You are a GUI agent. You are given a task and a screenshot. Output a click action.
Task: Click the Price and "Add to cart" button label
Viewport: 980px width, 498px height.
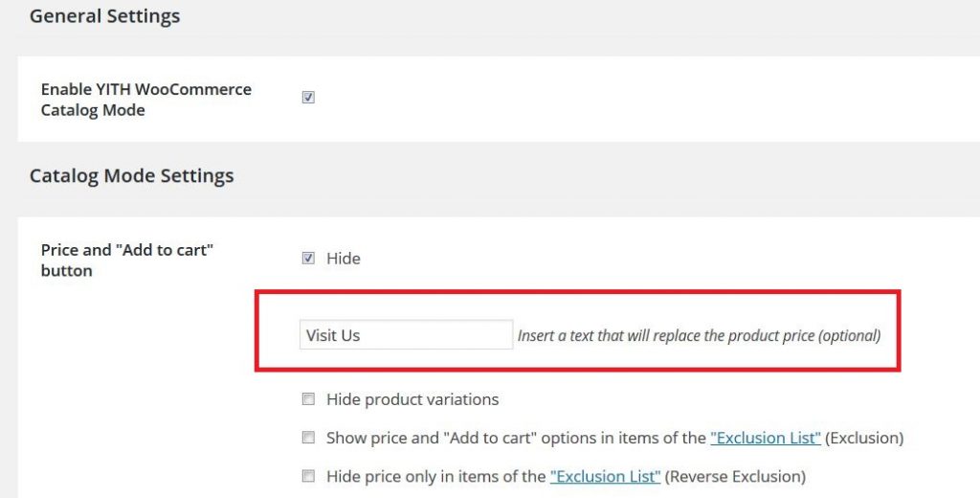(127, 260)
